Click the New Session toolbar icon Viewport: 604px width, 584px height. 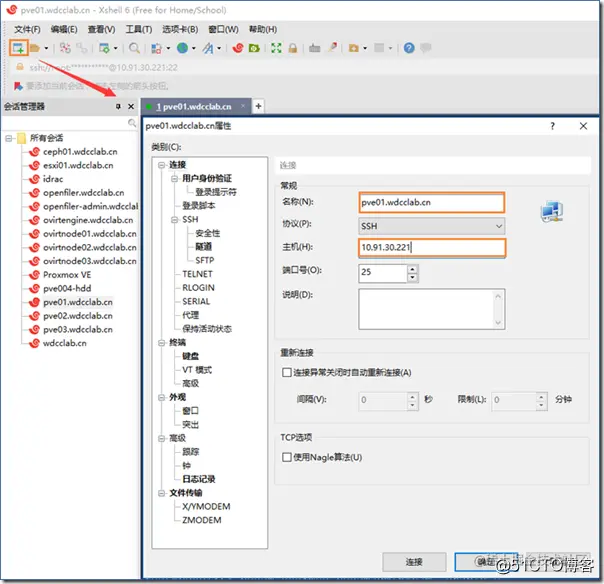click(x=18, y=48)
